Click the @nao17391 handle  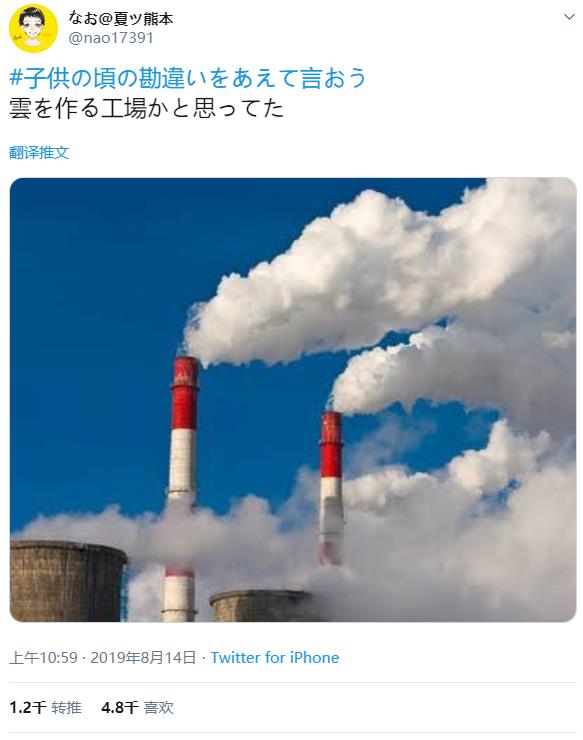(x=111, y=38)
